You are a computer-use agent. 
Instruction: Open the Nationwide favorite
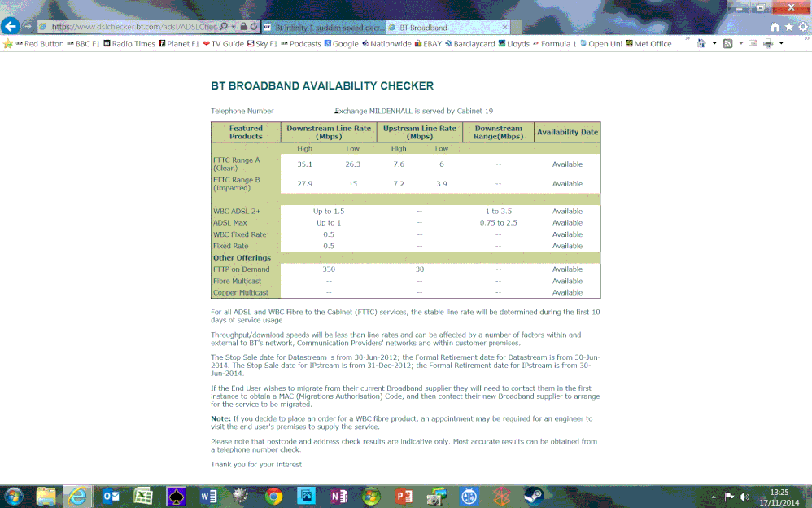(386, 43)
